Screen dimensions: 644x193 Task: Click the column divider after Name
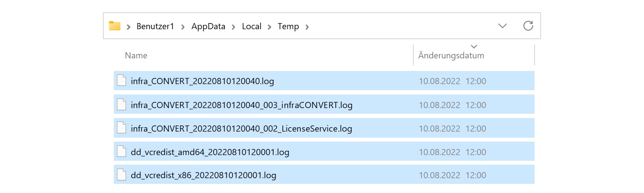(x=413, y=55)
